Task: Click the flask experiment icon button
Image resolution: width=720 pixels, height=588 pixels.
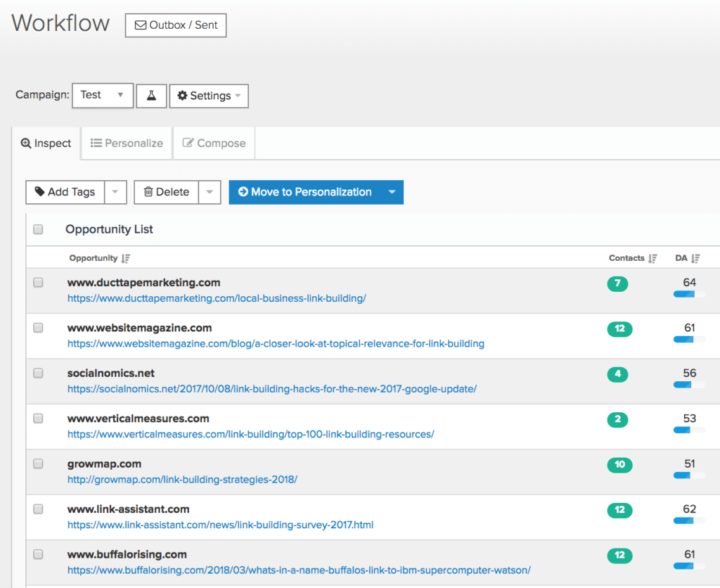Action: pyautogui.click(x=151, y=96)
